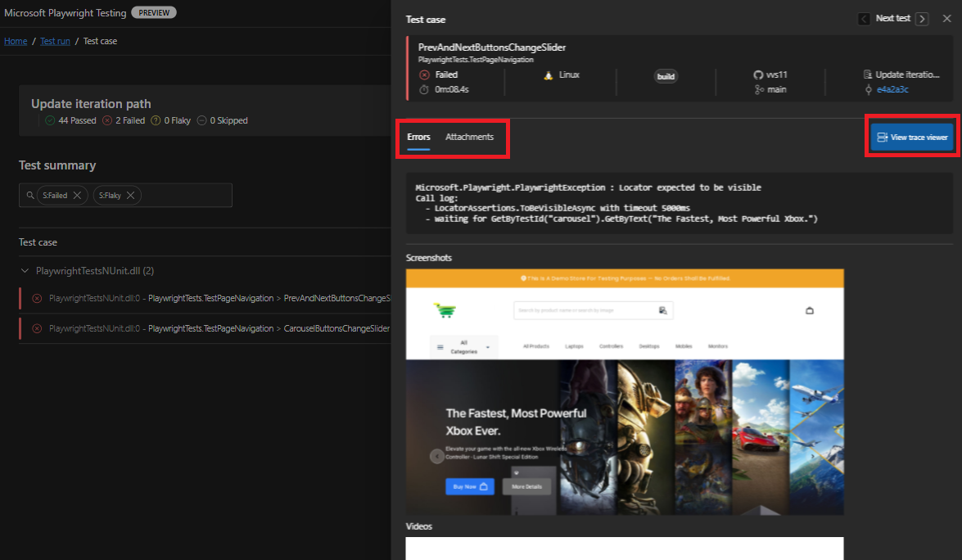The width and height of the screenshot is (962, 560).
Task: Open the Errors tab
Action: [x=418, y=138]
